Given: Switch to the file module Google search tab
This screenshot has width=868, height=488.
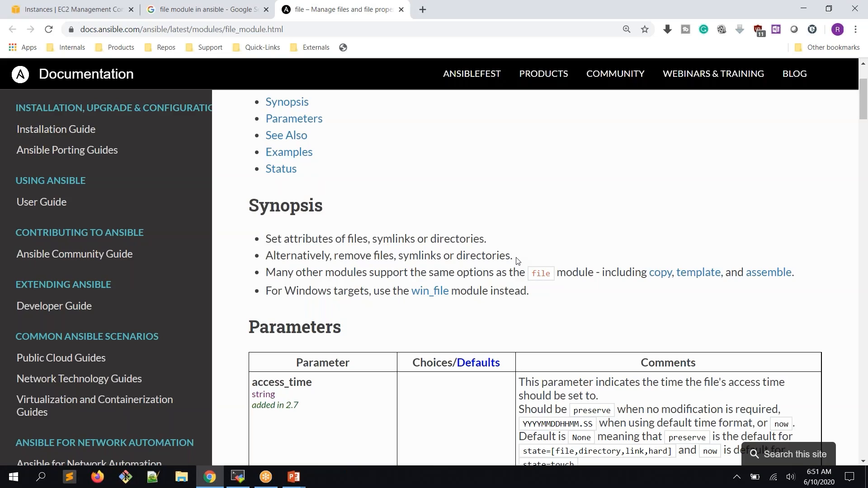Looking at the screenshot, I should [x=208, y=9].
